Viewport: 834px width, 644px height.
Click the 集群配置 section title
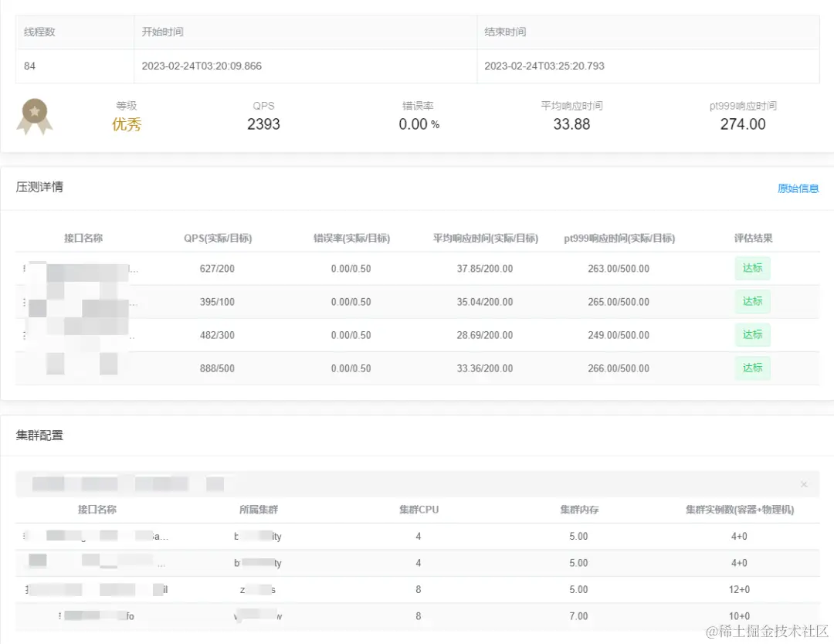[x=39, y=435]
